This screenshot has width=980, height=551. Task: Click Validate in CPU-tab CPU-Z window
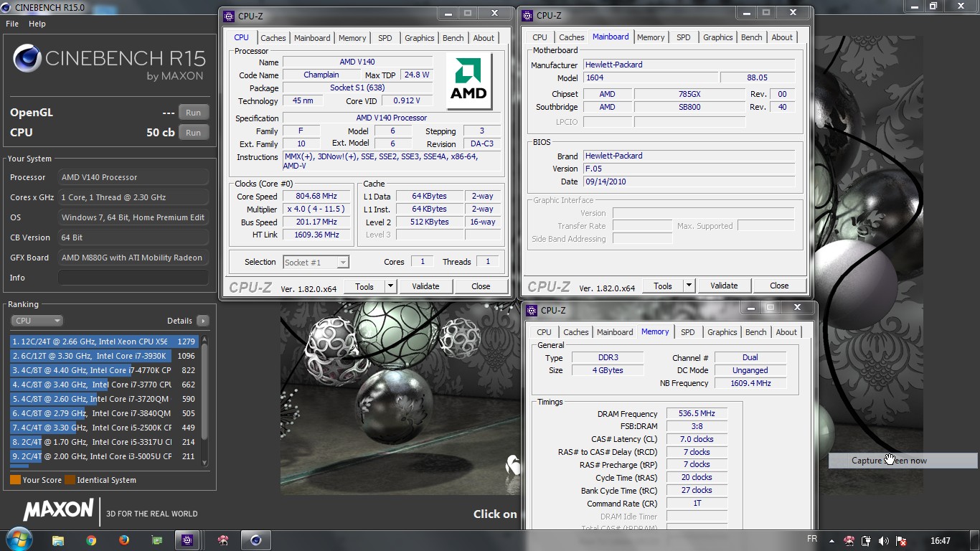coord(425,286)
